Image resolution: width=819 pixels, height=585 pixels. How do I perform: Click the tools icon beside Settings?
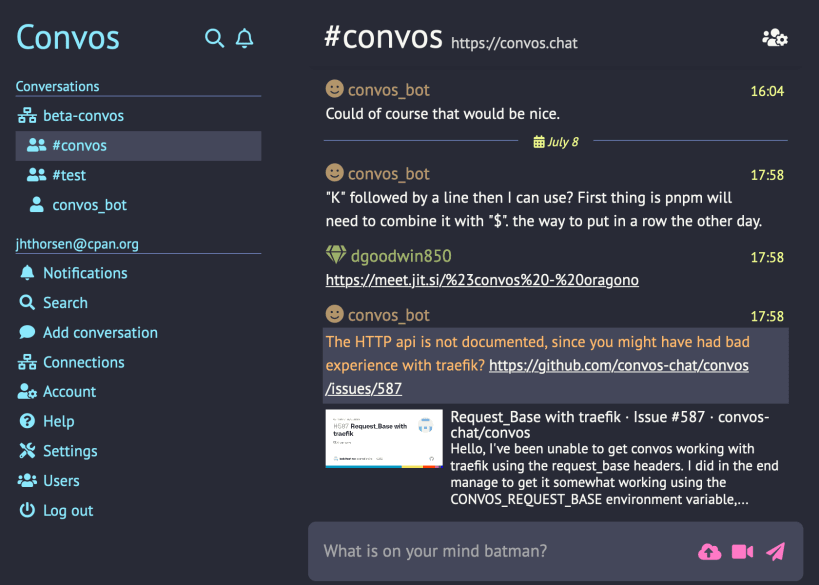tap(27, 451)
